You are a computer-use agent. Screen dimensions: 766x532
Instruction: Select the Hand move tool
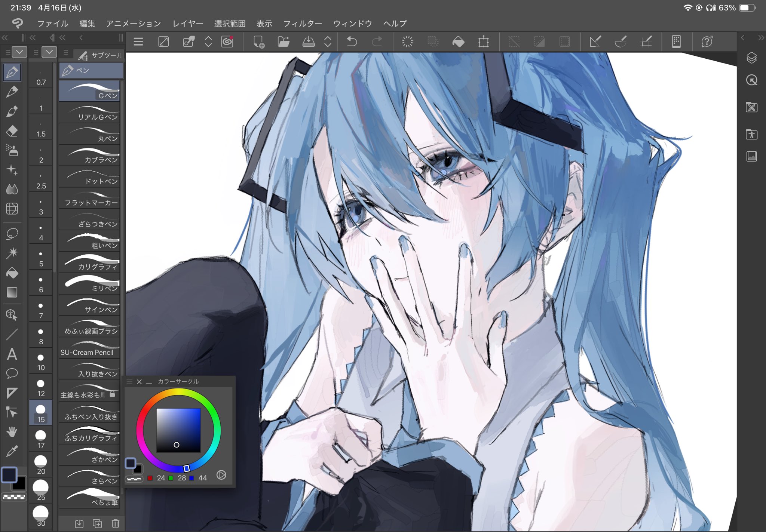coord(12,432)
